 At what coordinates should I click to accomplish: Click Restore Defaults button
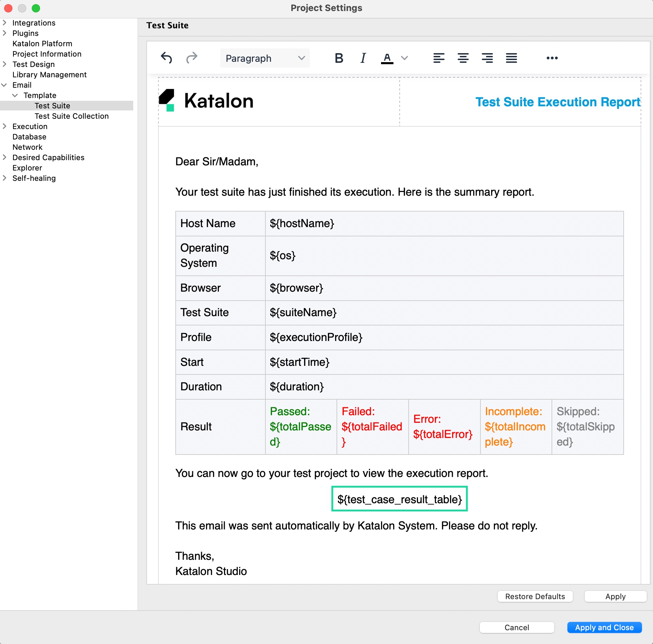(535, 596)
